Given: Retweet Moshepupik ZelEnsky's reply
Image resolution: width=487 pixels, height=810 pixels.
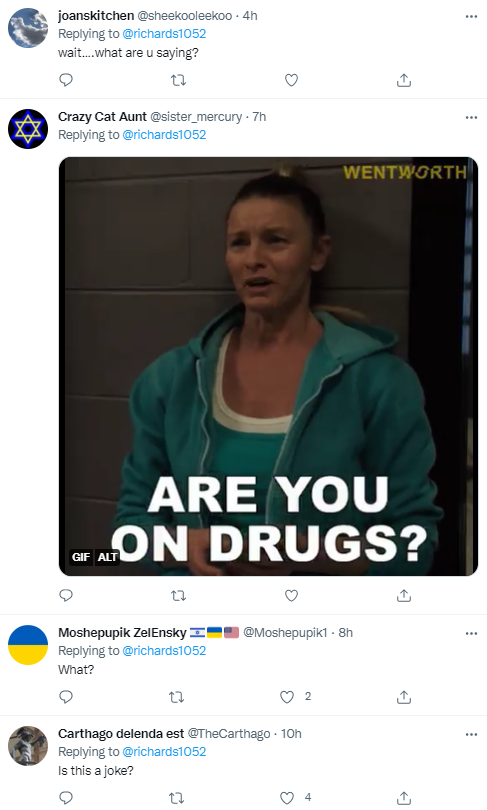Looking at the screenshot, I should click(177, 697).
